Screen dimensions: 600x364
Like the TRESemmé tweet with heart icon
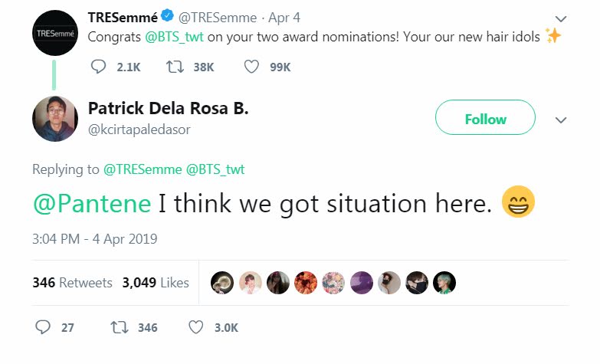coord(251,67)
